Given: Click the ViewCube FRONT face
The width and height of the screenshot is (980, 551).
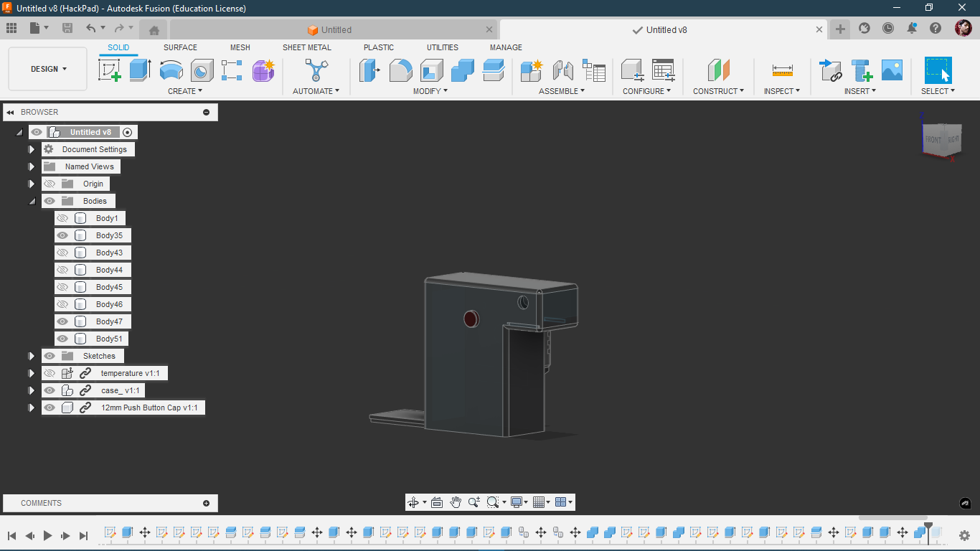Looking at the screenshot, I should tap(933, 139).
